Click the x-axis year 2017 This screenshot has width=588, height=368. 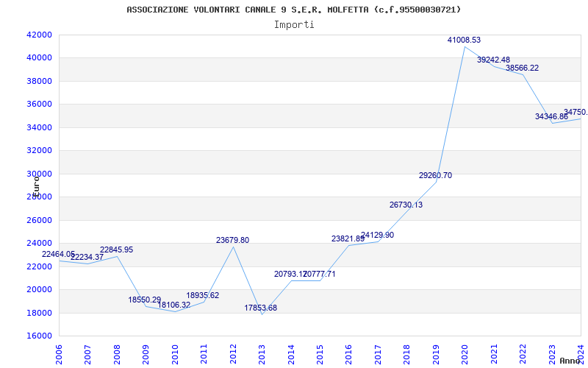tap(378, 355)
